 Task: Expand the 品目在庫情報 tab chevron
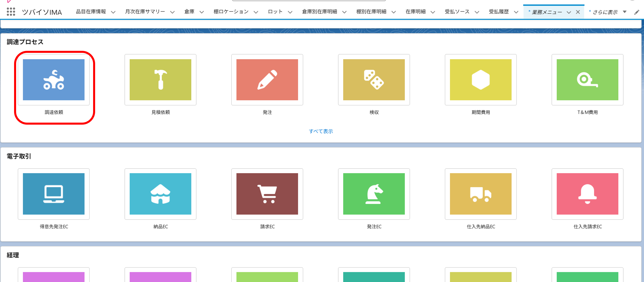pyautogui.click(x=113, y=12)
